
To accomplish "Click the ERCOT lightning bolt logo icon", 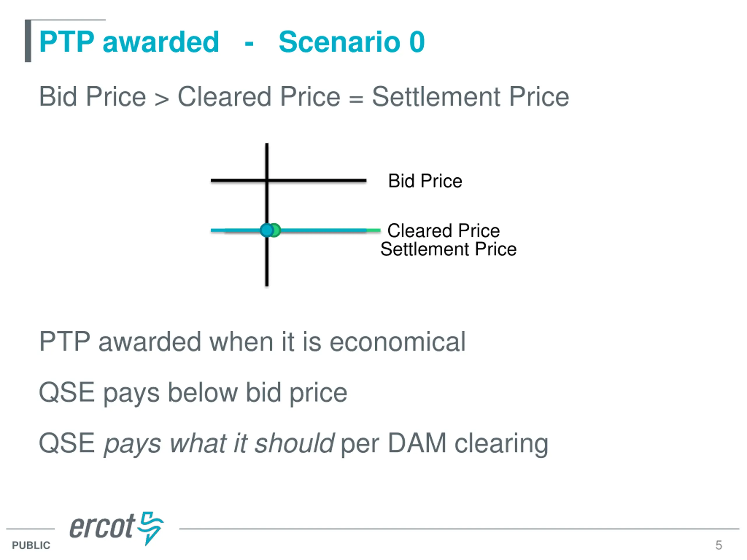I will click(151, 527).
